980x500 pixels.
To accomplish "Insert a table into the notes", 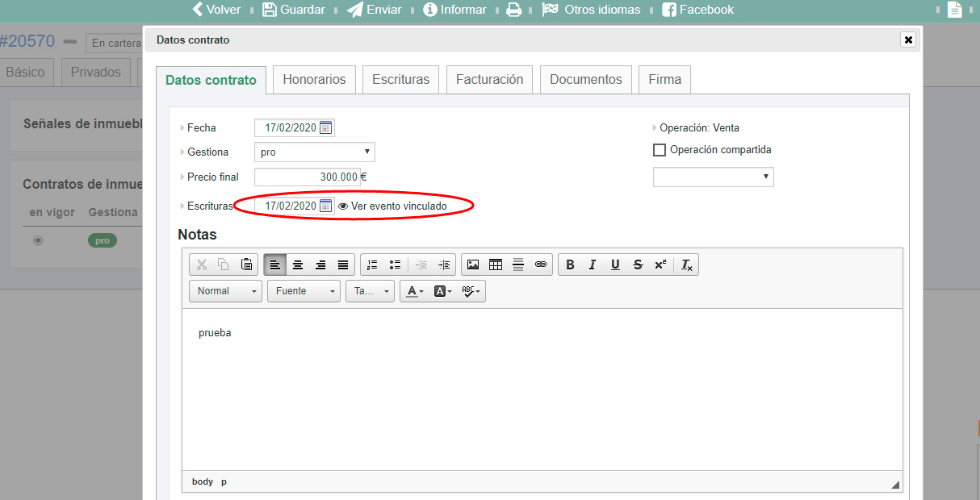I will coord(496,265).
